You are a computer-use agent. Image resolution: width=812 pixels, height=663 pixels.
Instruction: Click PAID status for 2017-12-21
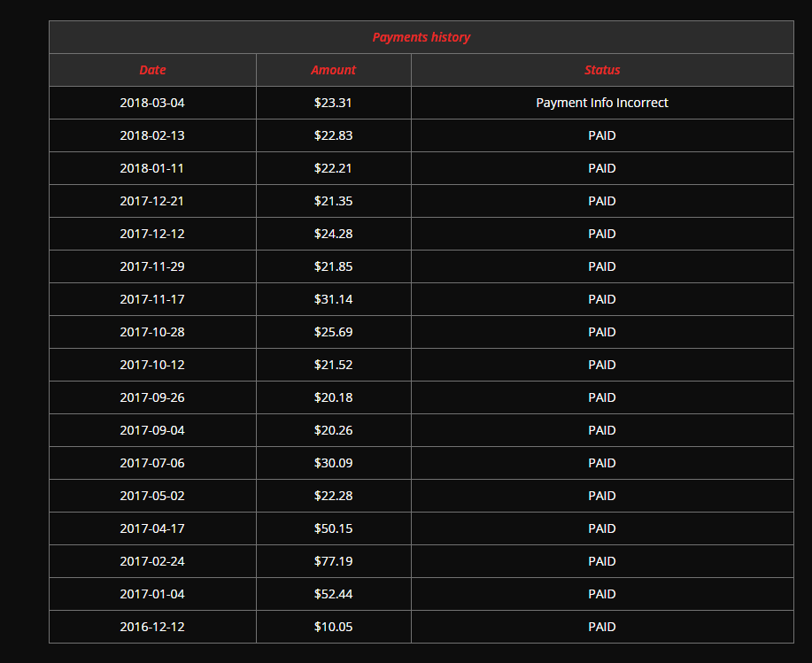[x=601, y=201]
